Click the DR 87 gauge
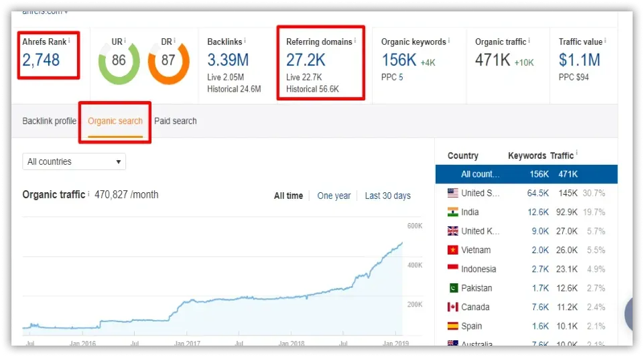 [168, 62]
